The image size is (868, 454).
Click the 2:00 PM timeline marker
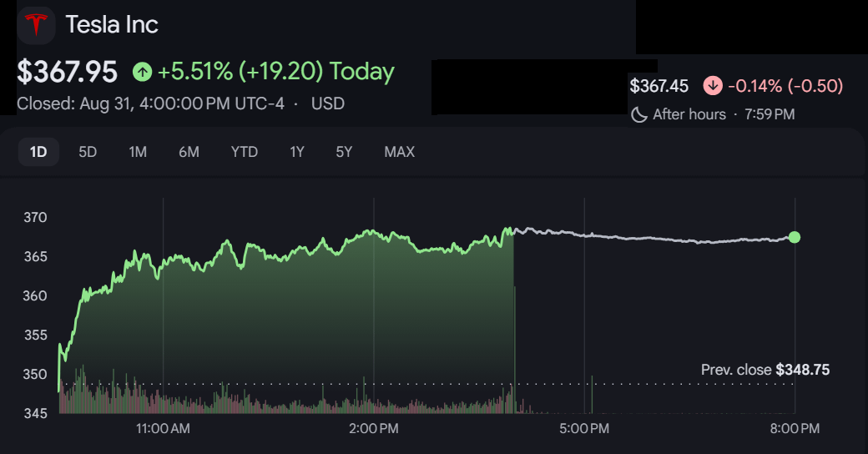(374, 428)
